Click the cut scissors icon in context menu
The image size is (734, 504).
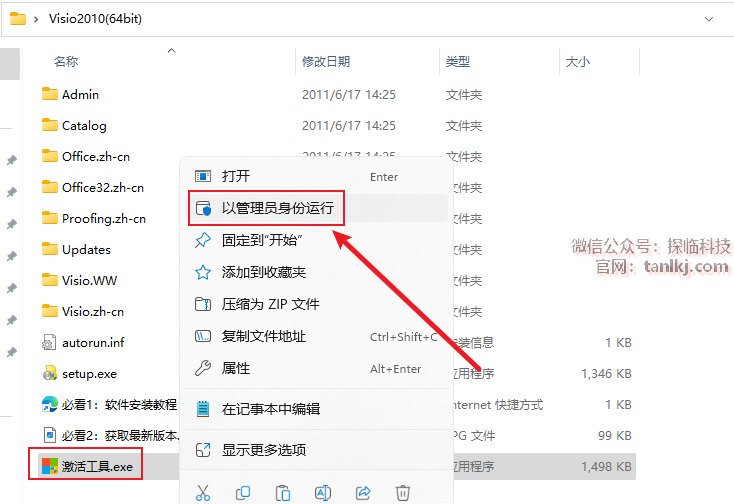pyautogui.click(x=203, y=493)
